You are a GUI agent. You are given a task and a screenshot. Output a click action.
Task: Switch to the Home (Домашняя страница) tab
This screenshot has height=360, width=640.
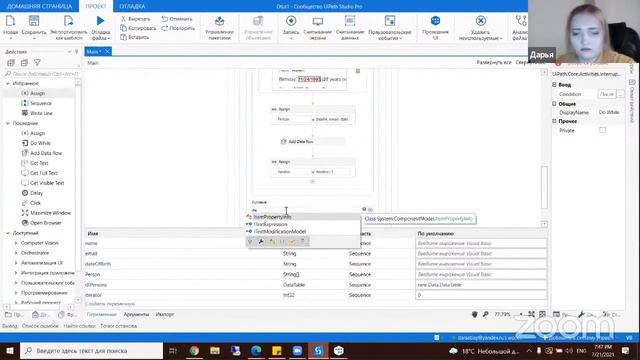[x=39, y=6]
